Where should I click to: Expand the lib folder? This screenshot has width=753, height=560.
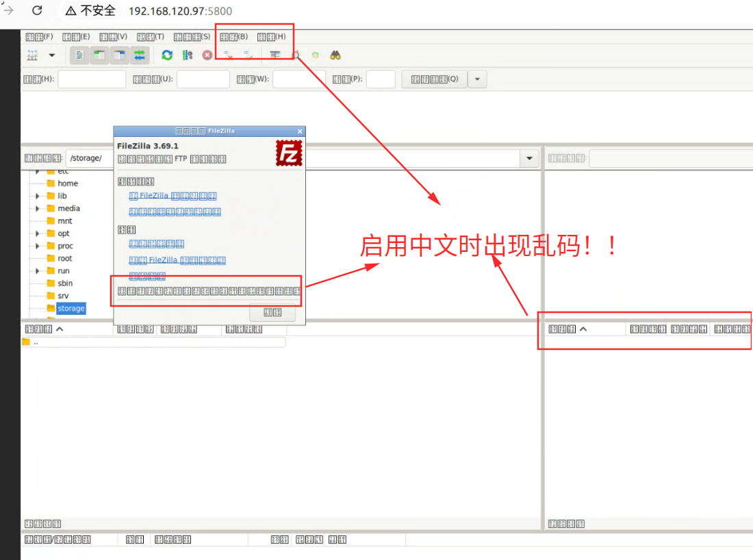point(38,196)
